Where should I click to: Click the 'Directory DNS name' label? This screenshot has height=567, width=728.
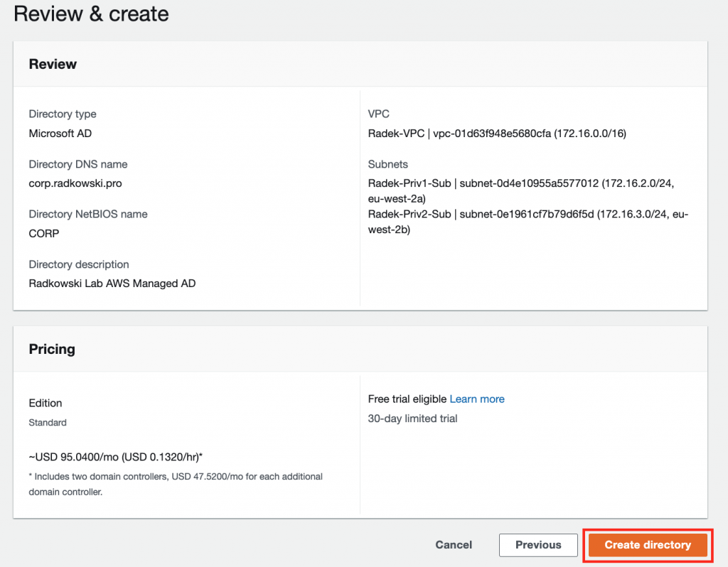[78, 164]
